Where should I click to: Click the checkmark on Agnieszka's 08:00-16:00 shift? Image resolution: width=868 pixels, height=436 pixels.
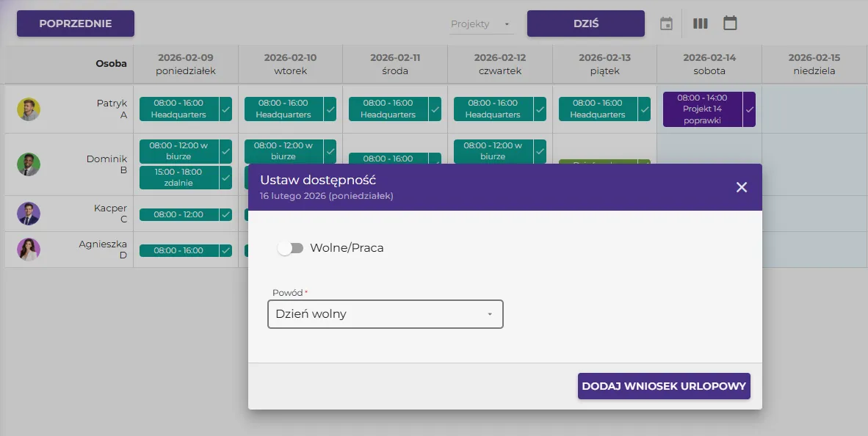pos(225,250)
